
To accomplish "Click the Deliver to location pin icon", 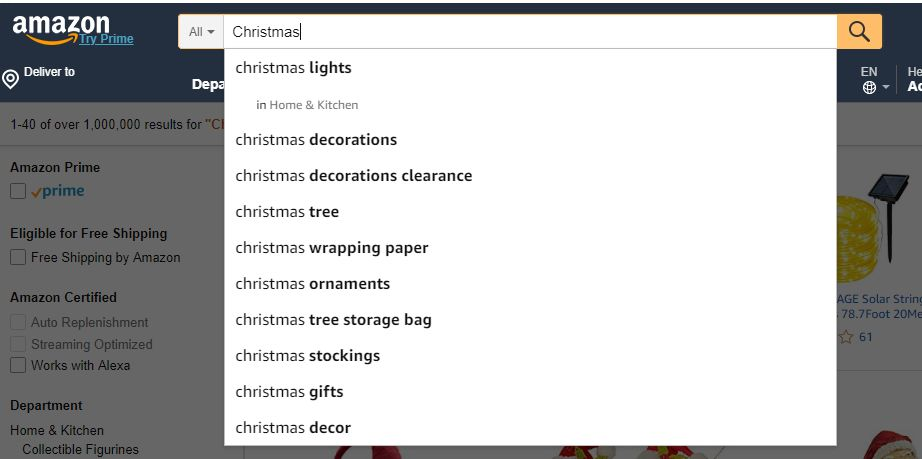I will pos(11,79).
